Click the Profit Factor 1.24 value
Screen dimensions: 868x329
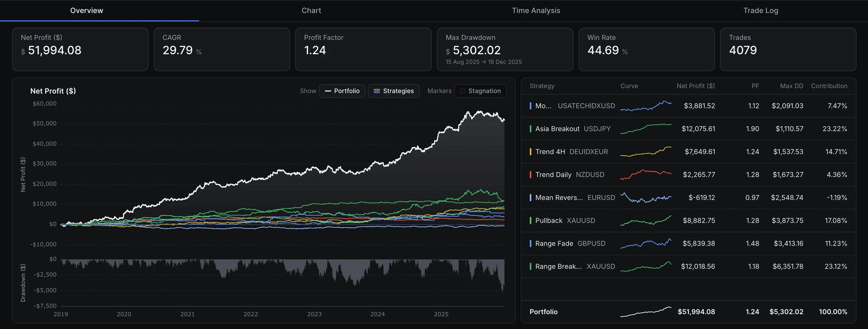tap(315, 50)
